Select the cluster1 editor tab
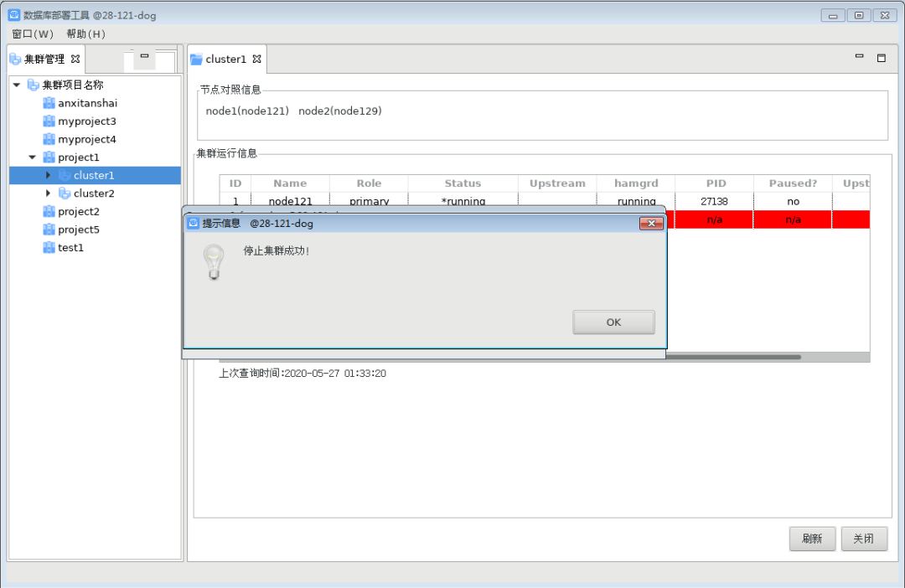 pos(225,59)
